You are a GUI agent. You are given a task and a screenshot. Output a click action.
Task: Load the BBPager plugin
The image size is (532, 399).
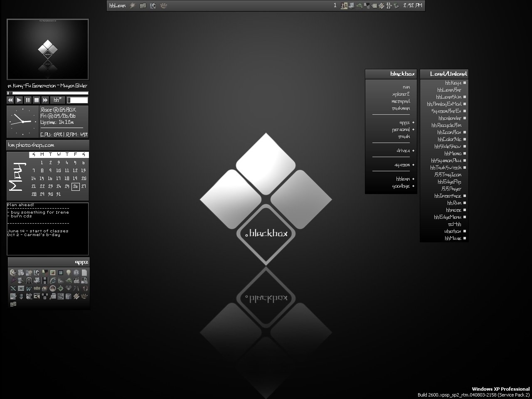click(x=444, y=189)
